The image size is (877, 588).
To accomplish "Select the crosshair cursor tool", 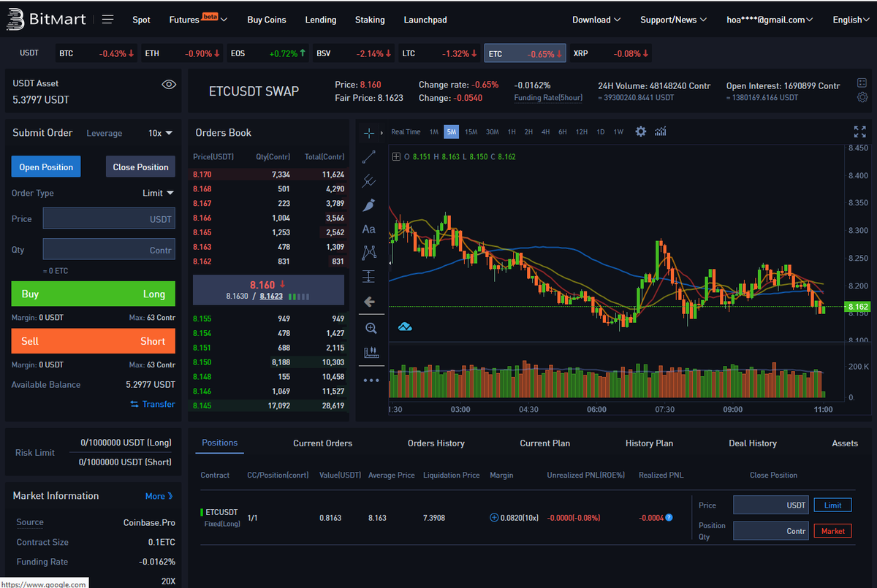I will (x=368, y=132).
